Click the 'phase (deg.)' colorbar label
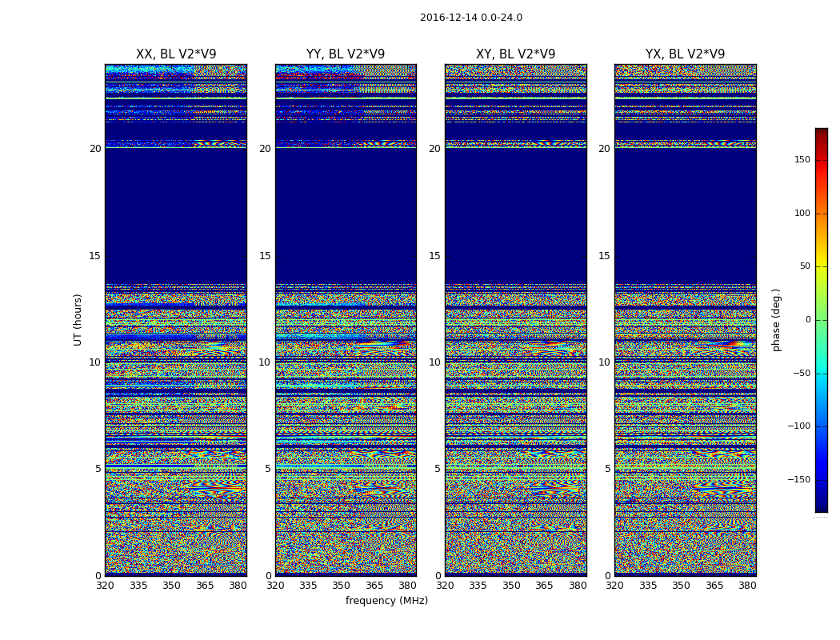The height and width of the screenshot is (640, 840). [776, 320]
